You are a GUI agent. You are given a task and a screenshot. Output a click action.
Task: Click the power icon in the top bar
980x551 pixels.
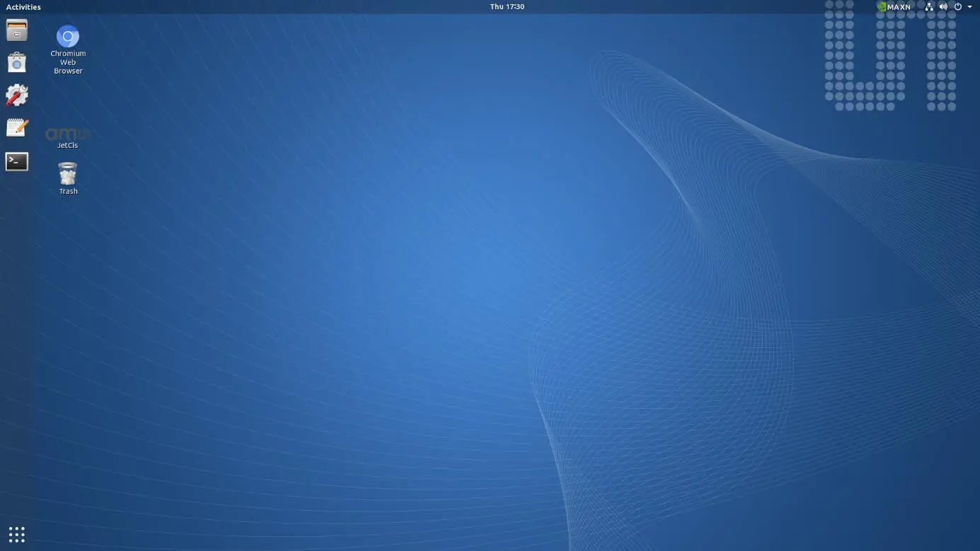958,6
